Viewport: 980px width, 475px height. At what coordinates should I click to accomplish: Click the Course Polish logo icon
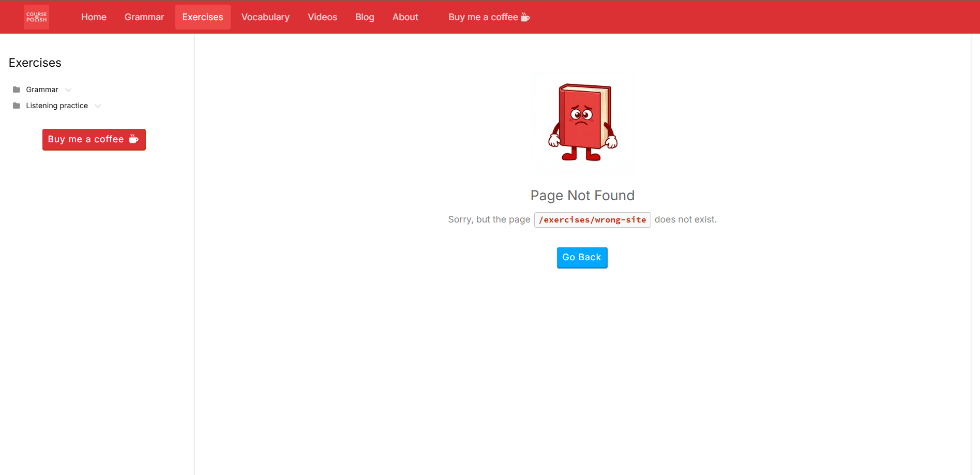[36, 17]
